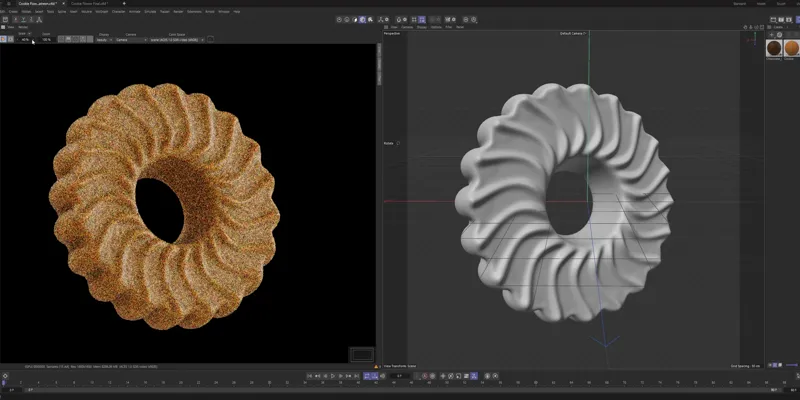Click the View Transform: Scene status text

tap(400, 366)
